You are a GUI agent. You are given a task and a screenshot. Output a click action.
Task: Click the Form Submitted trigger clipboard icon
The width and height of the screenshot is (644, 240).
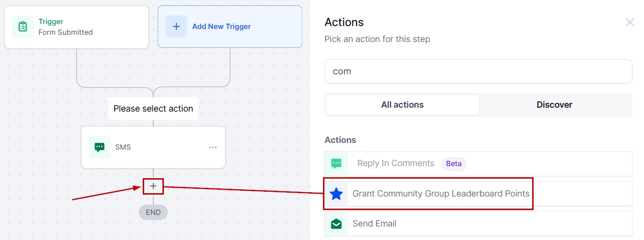click(23, 27)
